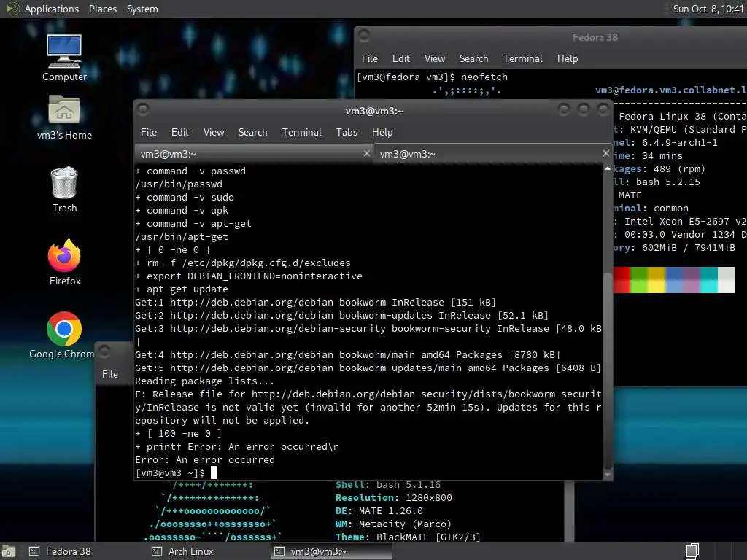Minimize the vm3@vm3 terminal window
Image resolution: width=747 pixels, height=560 pixels.
(564, 110)
